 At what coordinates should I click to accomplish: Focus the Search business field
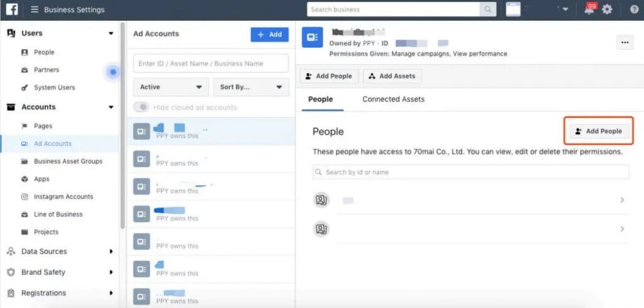[394, 9]
